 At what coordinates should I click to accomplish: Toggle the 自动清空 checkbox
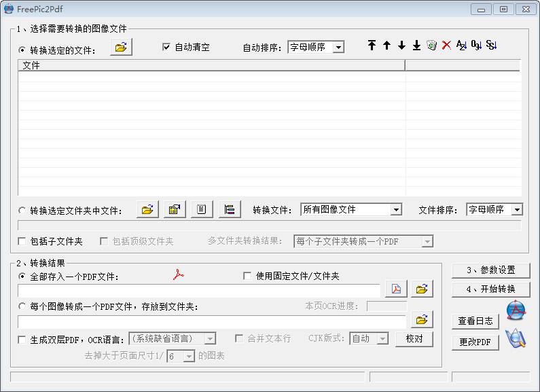(x=166, y=48)
